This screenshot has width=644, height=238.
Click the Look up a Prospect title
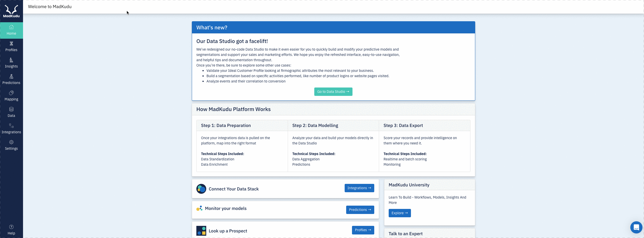tap(228, 231)
